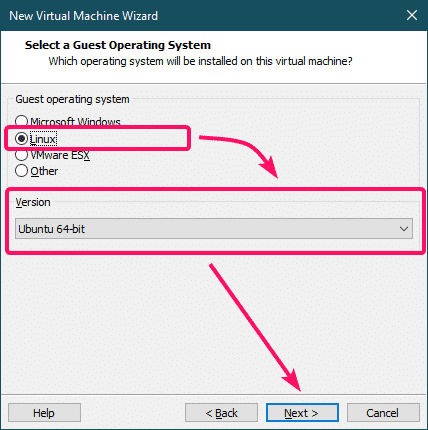This screenshot has width=428, height=430.
Task: Select the Microsoft Windows radio circle
Action: pos(21,121)
